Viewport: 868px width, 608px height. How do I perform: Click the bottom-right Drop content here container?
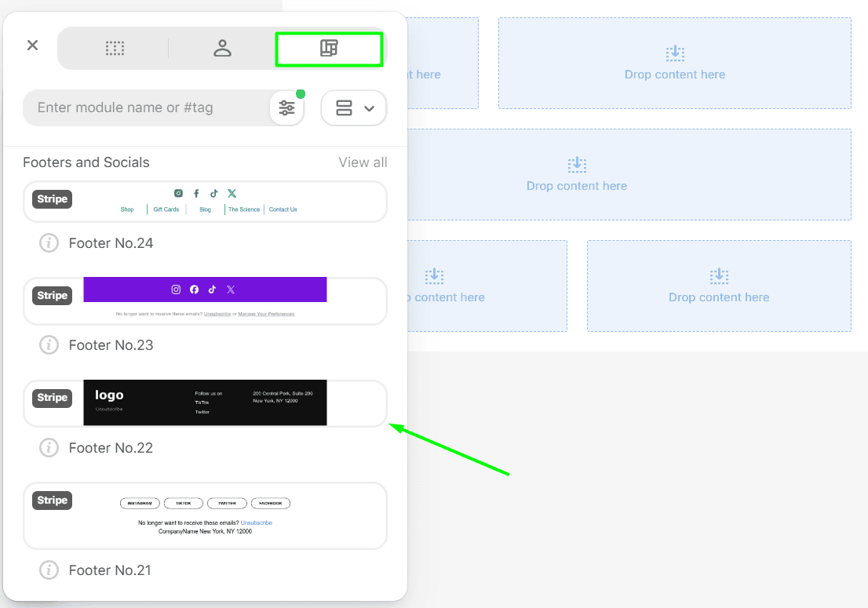(x=719, y=286)
